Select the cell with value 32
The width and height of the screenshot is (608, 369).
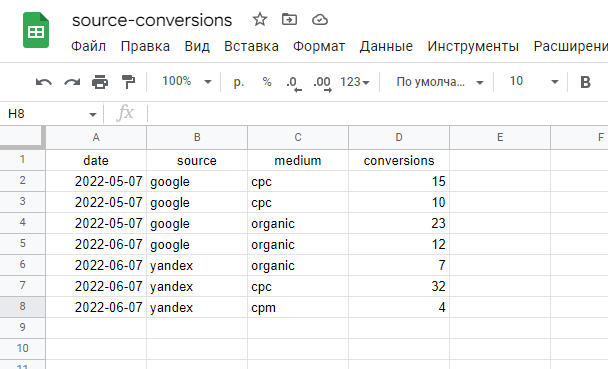pyautogui.click(x=399, y=286)
